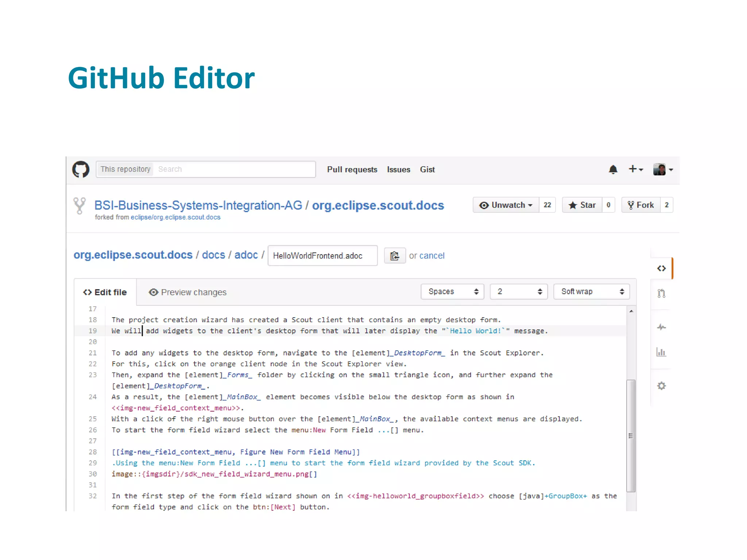Click the watchers count 22
747x560 pixels.
pos(547,205)
